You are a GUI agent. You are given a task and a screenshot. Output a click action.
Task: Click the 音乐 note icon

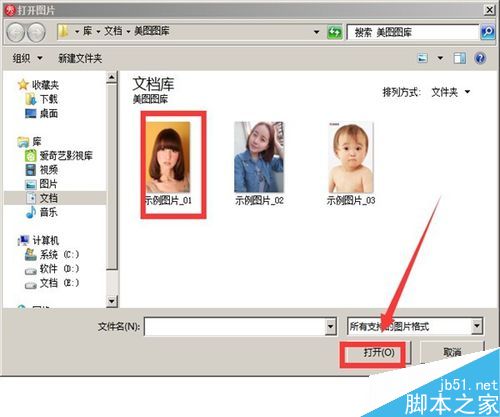coord(31,212)
